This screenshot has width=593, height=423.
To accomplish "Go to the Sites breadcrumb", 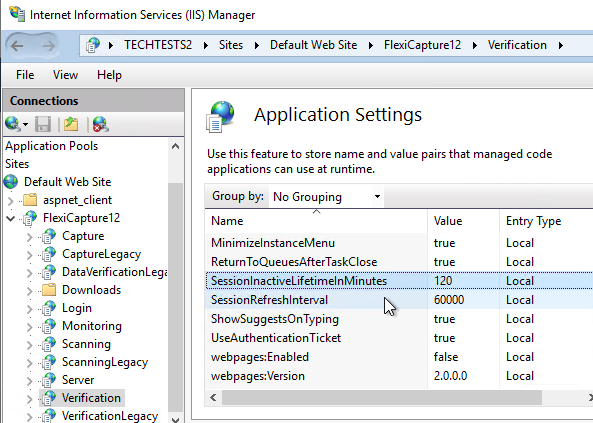I will pyautogui.click(x=231, y=45).
